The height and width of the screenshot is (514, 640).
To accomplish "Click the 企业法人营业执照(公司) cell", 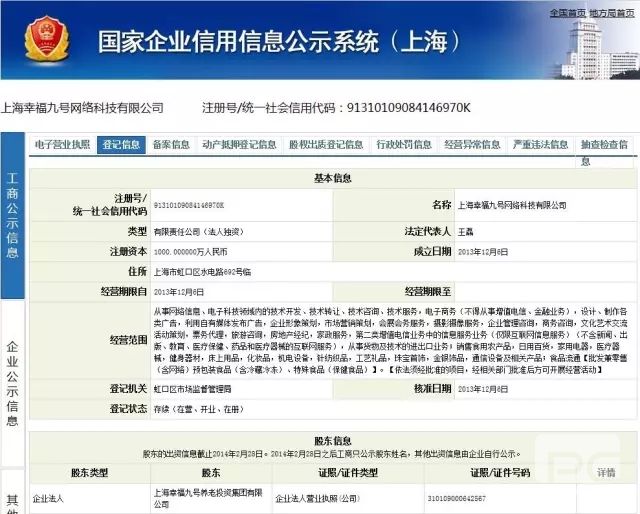I will click(x=317, y=498).
